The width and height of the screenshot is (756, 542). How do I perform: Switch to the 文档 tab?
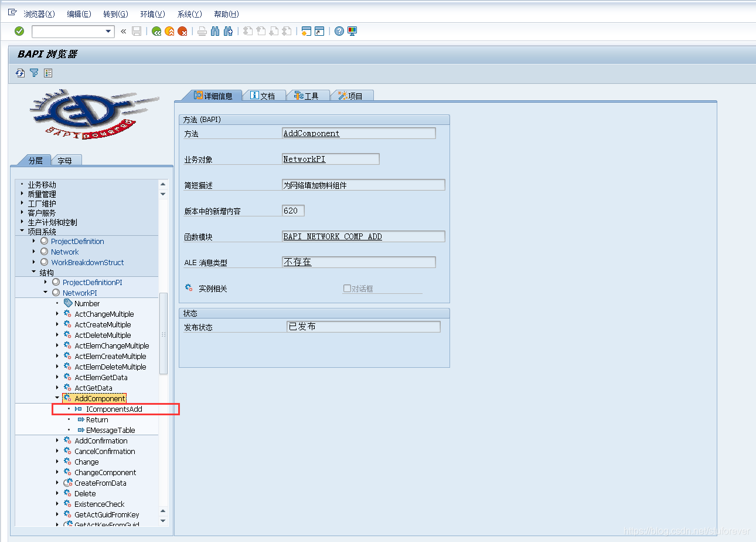click(263, 96)
